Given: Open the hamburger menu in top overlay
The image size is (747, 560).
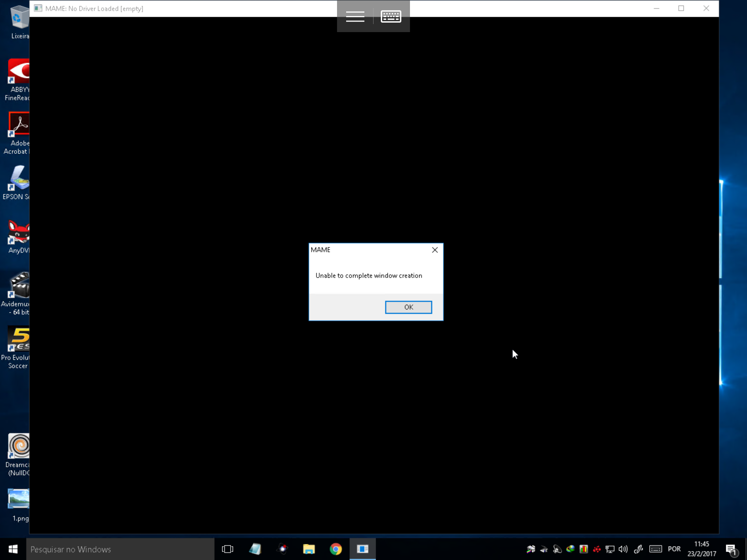Looking at the screenshot, I should coord(355,16).
